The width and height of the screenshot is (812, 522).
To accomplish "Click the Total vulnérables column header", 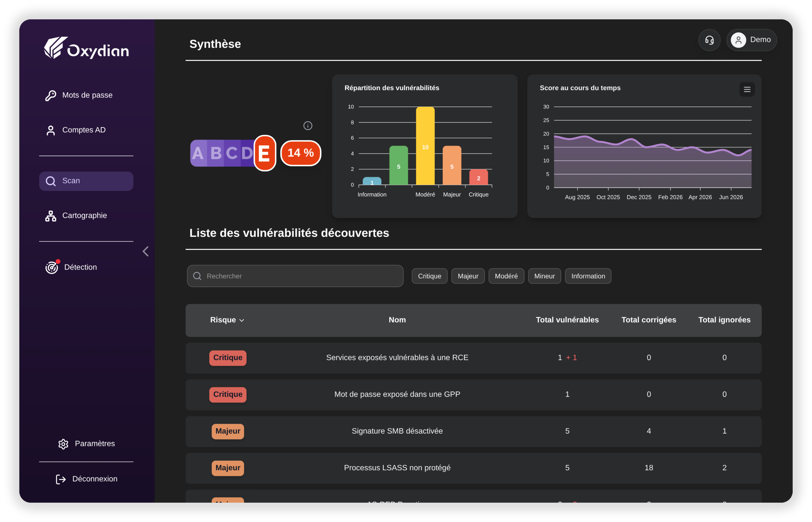I will coord(567,320).
